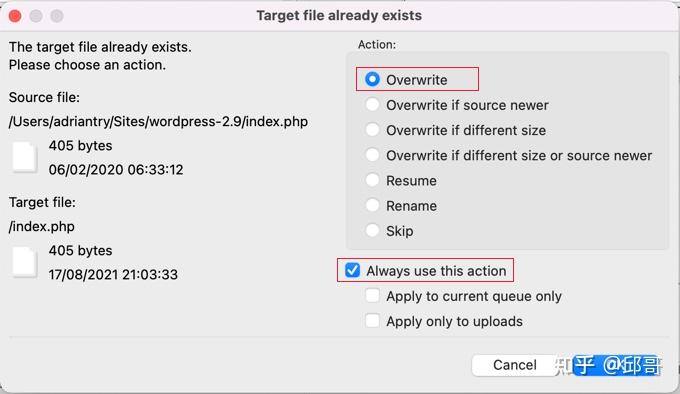Viewport: 680px width, 394px height.
Task: Pick Overwrite if different size or source newer
Action: pos(372,155)
